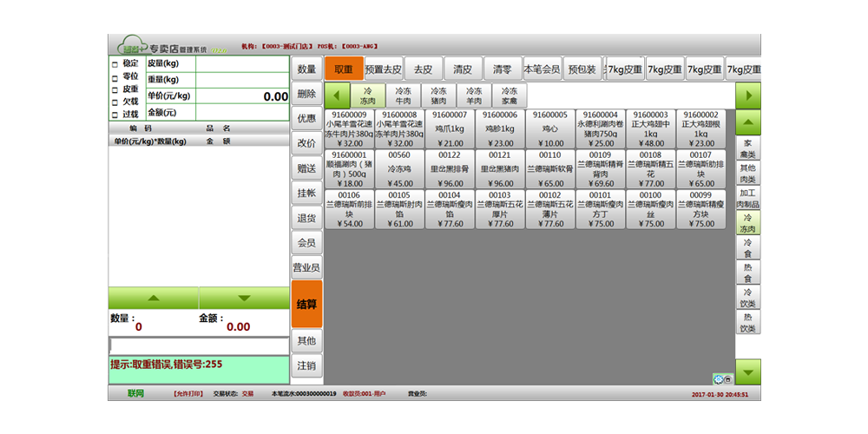The image size is (868, 434).
Task: Switch to the 冷饮类 category
Action: coord(748,297)
